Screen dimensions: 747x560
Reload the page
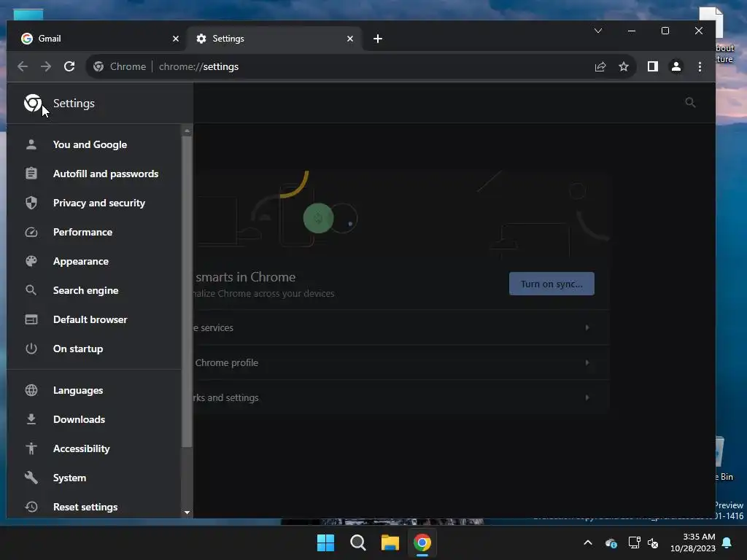[x=69, y=66]
